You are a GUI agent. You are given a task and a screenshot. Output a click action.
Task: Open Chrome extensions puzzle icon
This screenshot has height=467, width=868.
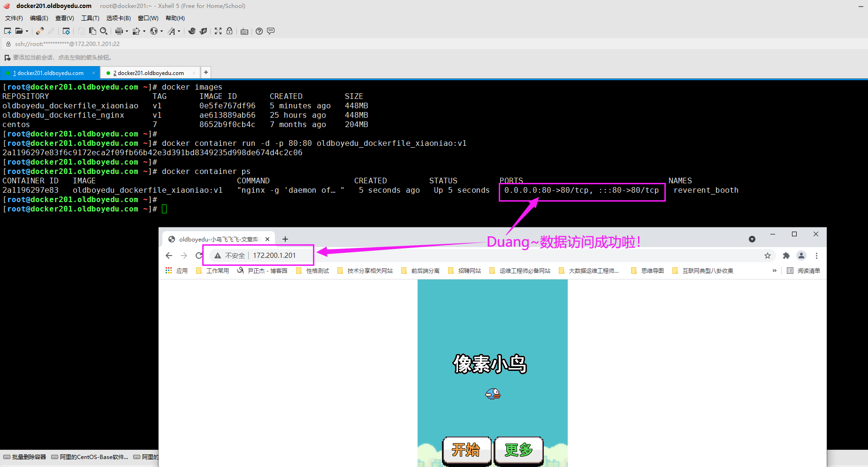tap(786, 256)
